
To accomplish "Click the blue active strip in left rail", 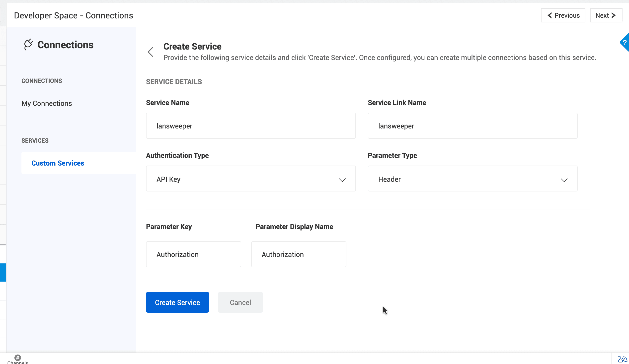I will point(3,272).
